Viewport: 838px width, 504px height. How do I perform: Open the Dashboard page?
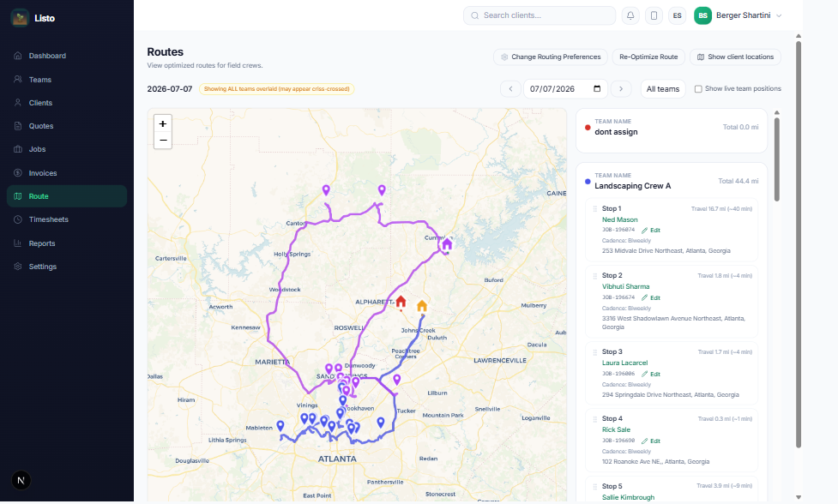(47, 56)
